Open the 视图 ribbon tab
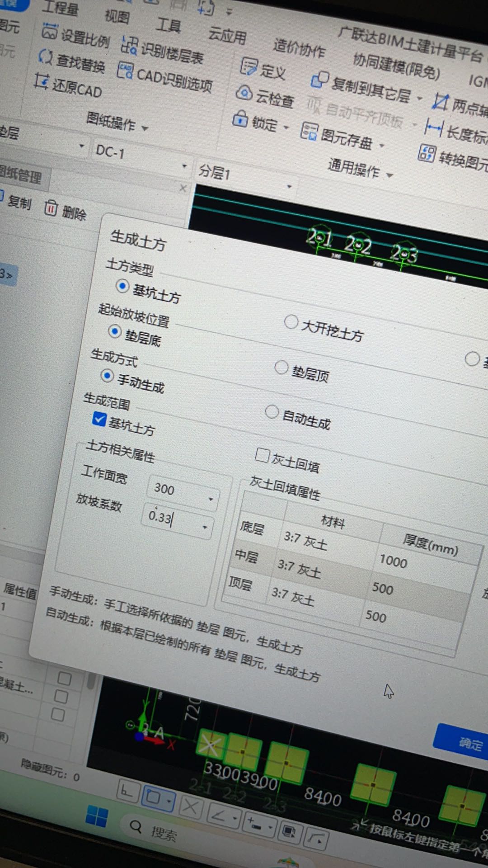Screen dimensions: 488x868 117,16
